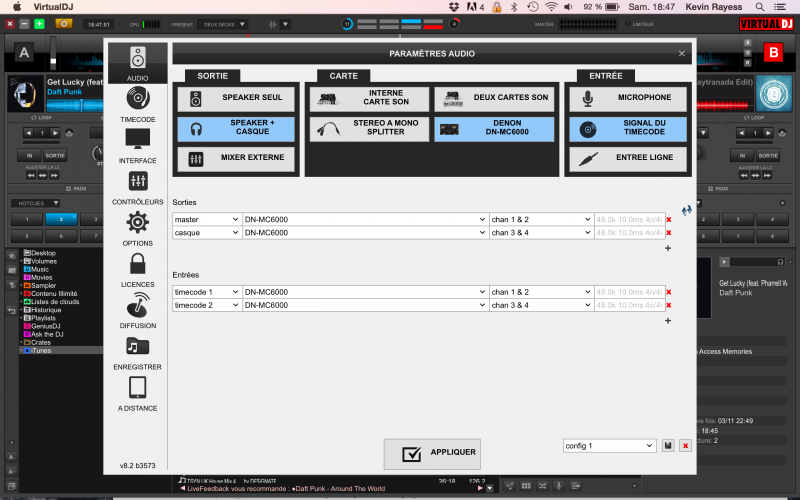
Task: Select MIXER EXTERNE output option
Action: tap(236, 158)
